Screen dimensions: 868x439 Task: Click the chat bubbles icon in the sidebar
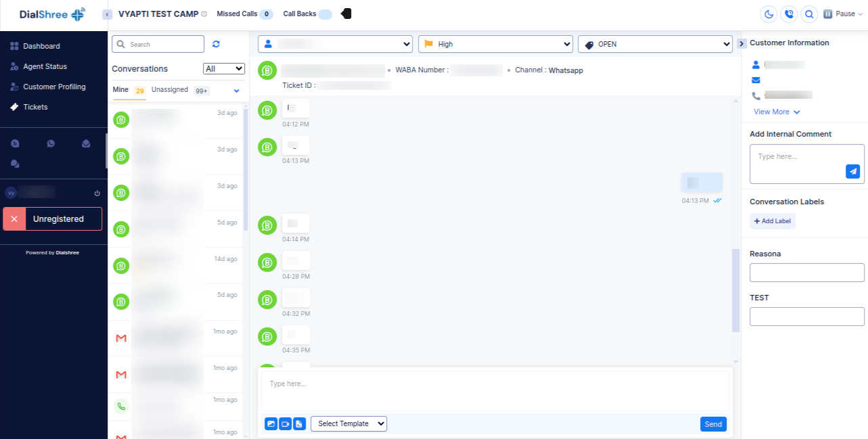[x=15, y=164]
